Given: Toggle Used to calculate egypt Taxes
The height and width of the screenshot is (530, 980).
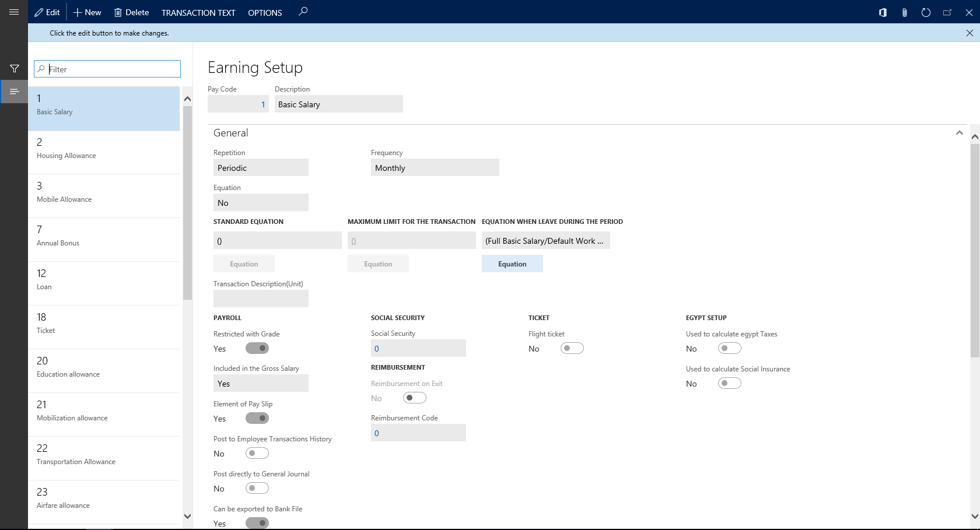Looking at the screenshot, I should [730, 348].
